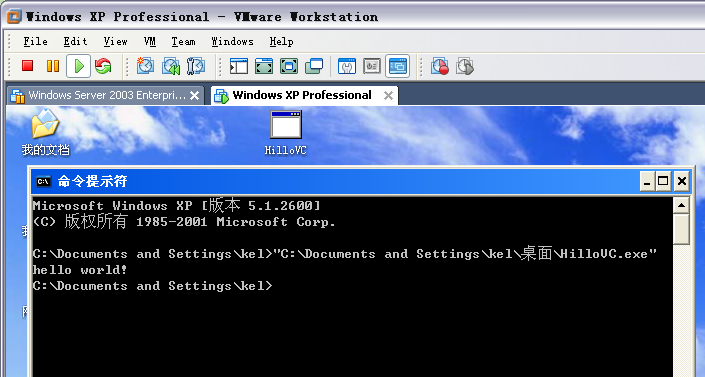705x377 pixels.
Task: Select the HilloVC desktop program icon
Action: click(x=286, y=133)
